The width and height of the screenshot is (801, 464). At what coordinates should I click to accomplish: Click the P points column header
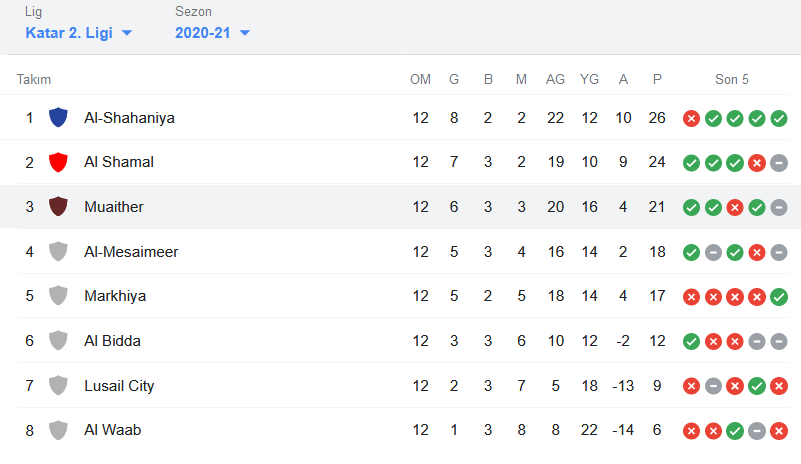(657, 79)
